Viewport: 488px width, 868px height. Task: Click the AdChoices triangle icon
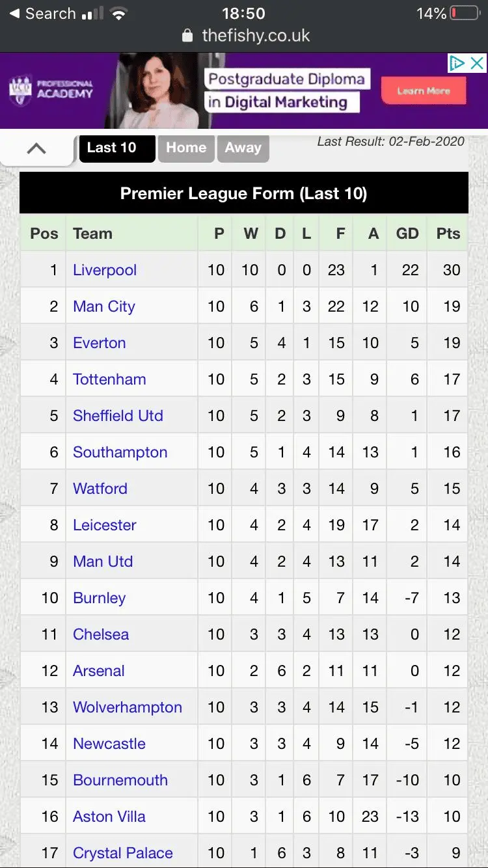coord(457,63)
